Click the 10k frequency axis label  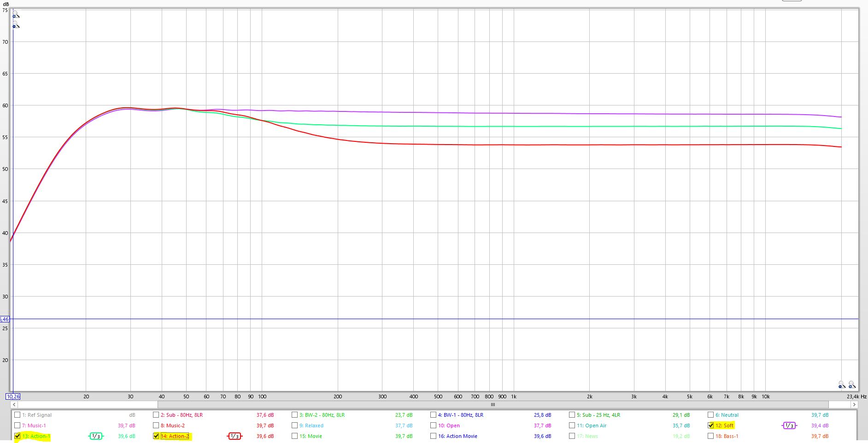(766, 396)
